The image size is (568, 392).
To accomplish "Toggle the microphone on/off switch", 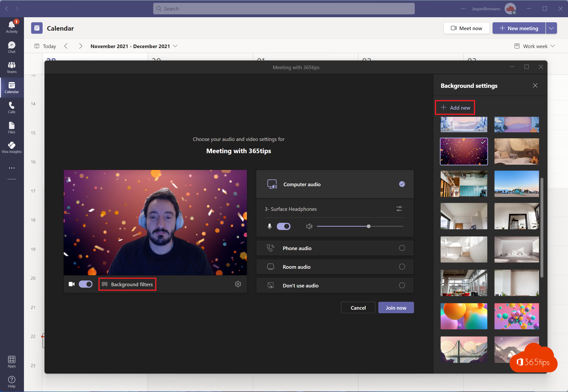I will click(x=284, y=226).
